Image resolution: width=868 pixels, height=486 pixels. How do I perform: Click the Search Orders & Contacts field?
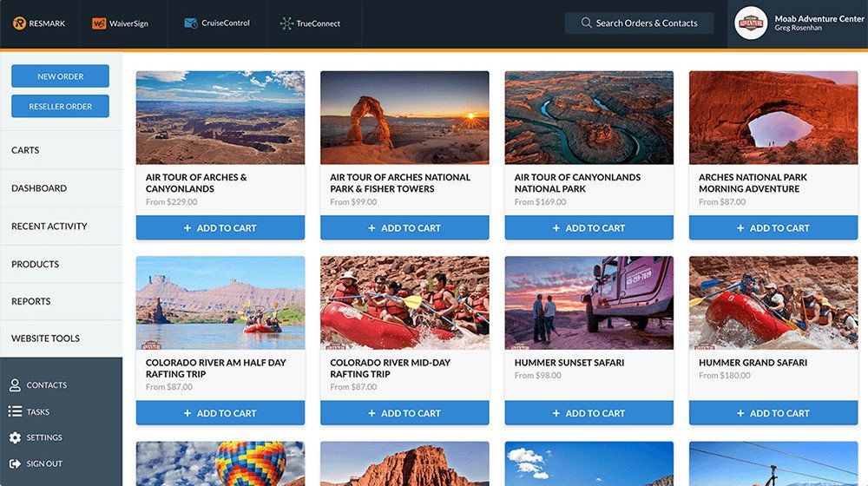pyautogui.click(x=639, y=23)
